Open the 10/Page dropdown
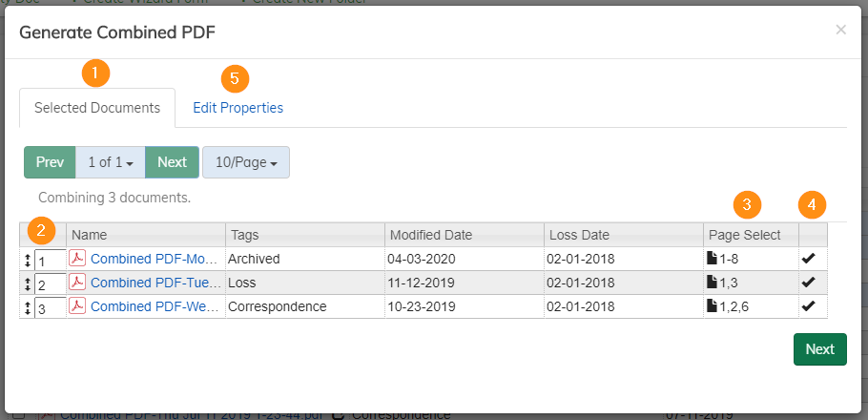 [x=246, y=162]
